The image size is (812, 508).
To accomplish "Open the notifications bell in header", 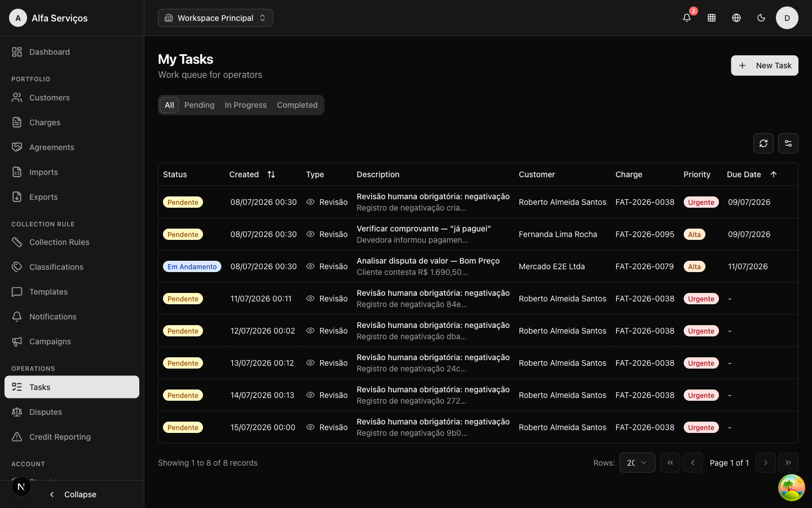I will [x=687, y=17].
